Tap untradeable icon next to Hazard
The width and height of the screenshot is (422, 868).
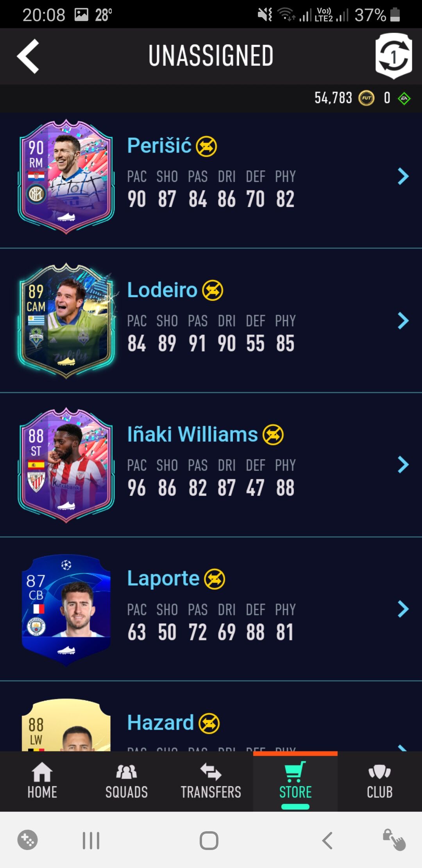tap(209, 723)
